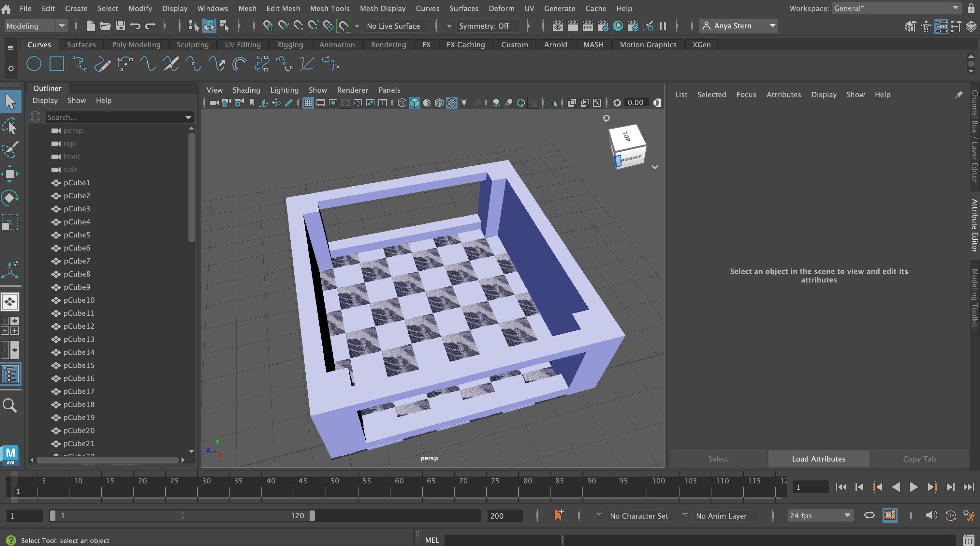Viewport: 980px width, 546px height.
Task: Toggle textured display in viewport toolbar
Action: [452, 103]
